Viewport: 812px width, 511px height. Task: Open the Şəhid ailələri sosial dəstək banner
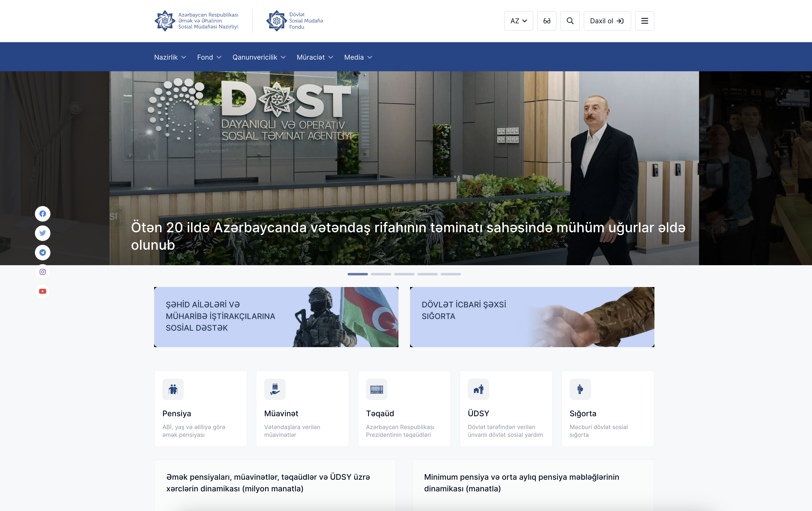click(x=276, y=317)
